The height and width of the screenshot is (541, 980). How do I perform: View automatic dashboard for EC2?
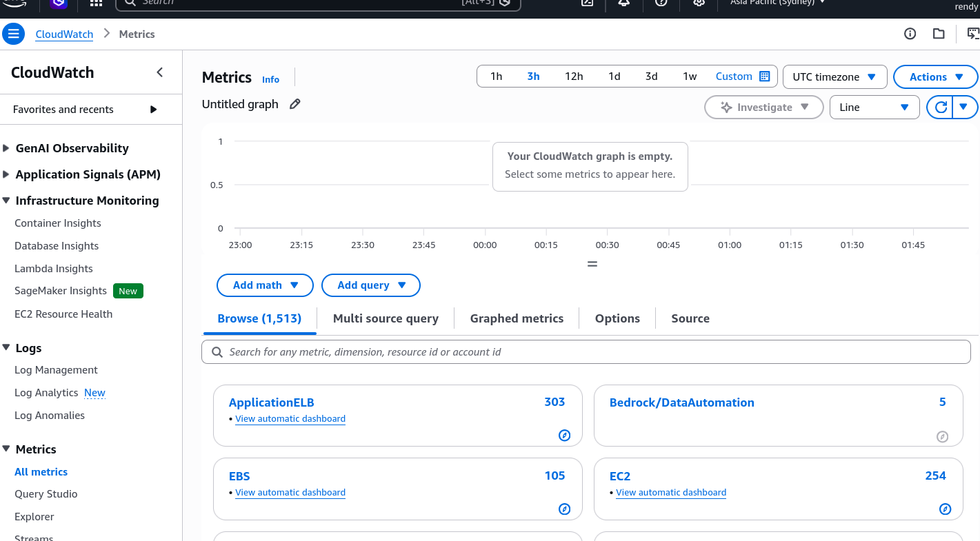[671, 492]
